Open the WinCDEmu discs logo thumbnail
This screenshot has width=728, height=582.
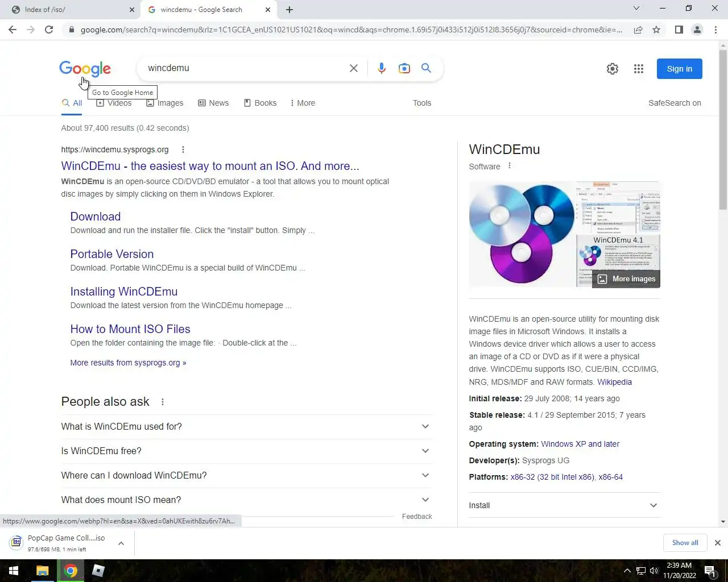coord(522,234)
